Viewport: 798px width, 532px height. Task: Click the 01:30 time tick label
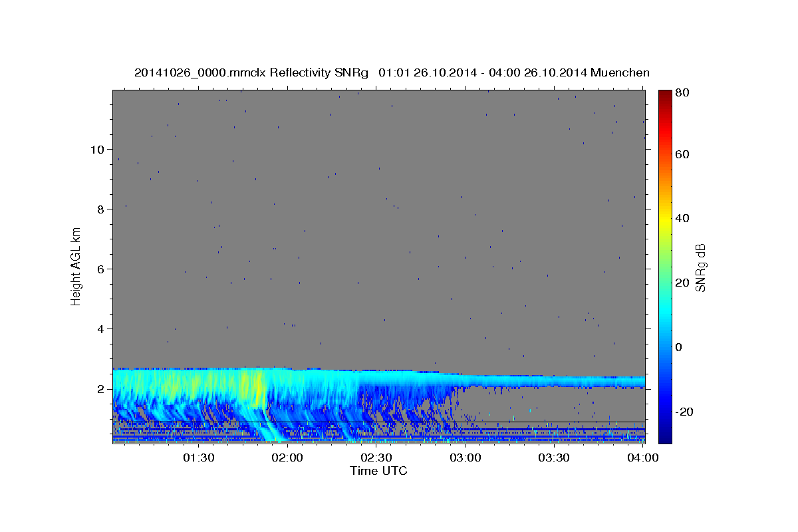point(198,458)
